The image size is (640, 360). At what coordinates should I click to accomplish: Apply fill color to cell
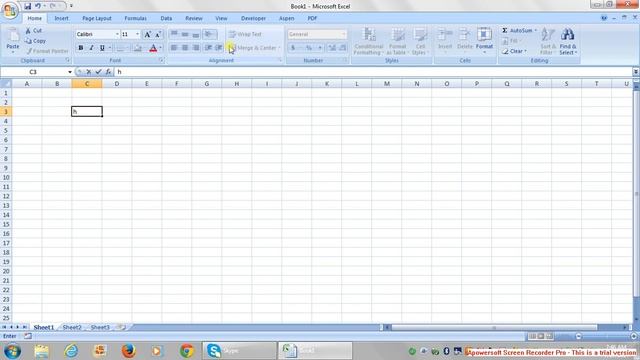138,48
